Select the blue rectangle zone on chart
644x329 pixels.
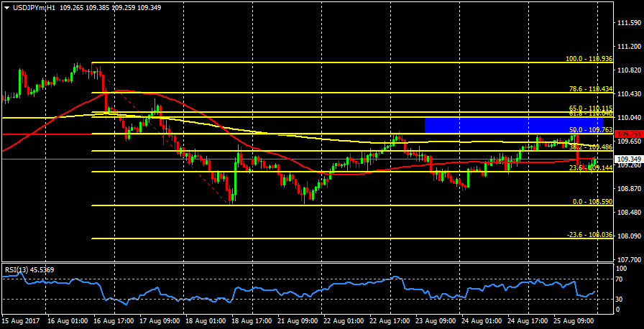point(517,125)
